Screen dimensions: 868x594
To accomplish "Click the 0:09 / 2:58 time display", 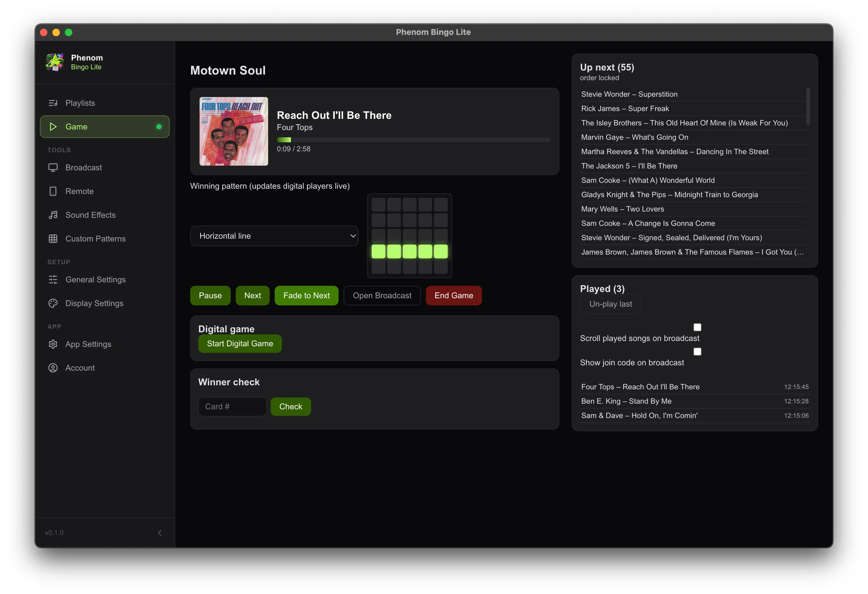I will [x=294, y=149].
